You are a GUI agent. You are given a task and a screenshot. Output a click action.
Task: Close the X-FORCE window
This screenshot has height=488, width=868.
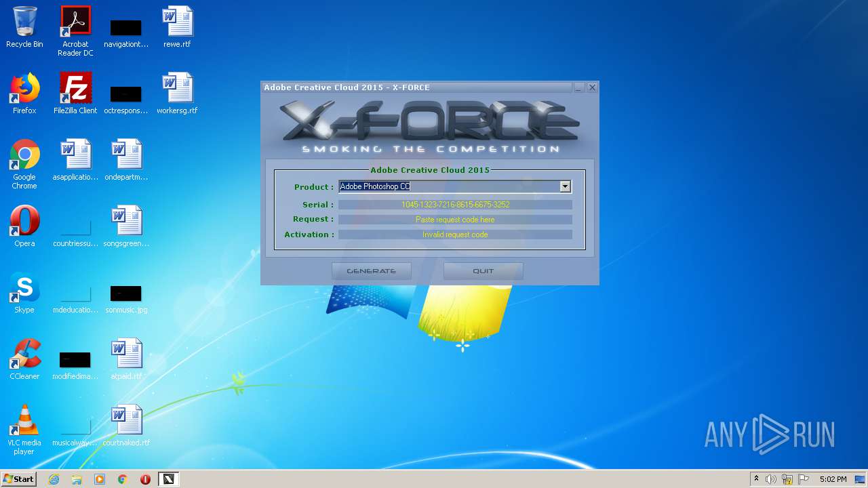coord(592,87)
